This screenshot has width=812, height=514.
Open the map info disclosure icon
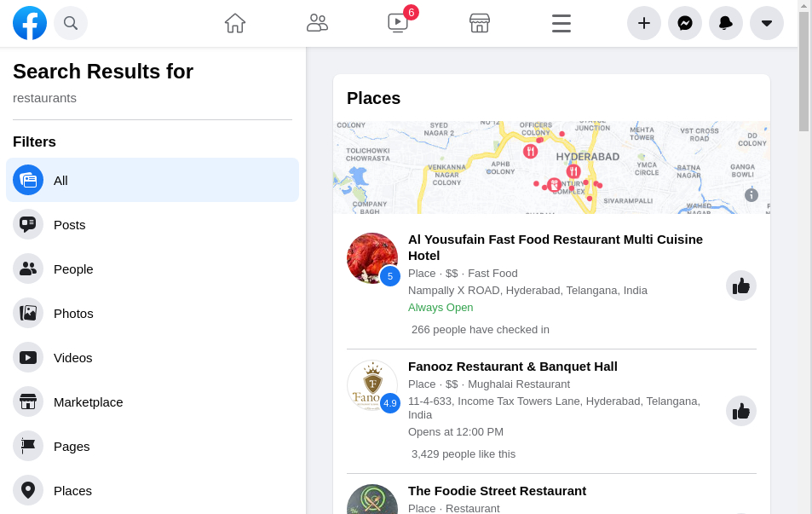751,194
